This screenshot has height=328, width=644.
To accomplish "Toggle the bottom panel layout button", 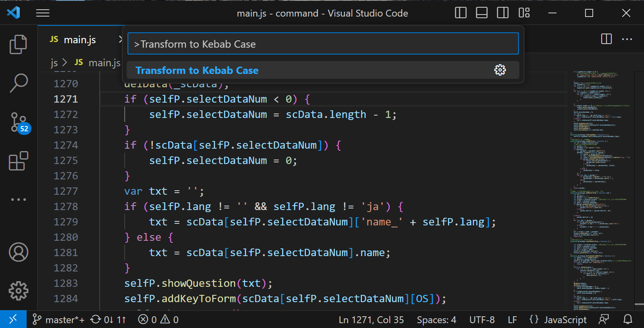I will coord(482,13).
